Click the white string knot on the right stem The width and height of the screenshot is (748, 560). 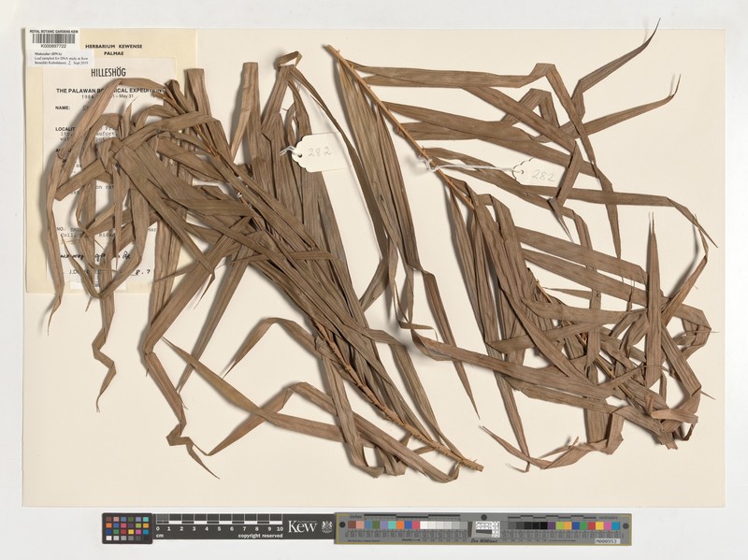(x=425, y=165)
